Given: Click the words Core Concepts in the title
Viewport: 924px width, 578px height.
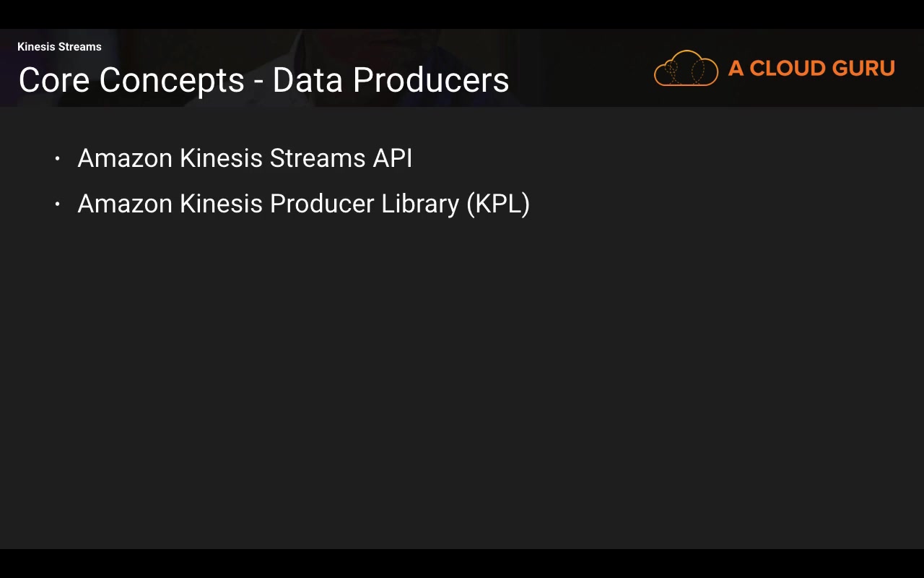Looking at the screenshot, I should (131, 80).
